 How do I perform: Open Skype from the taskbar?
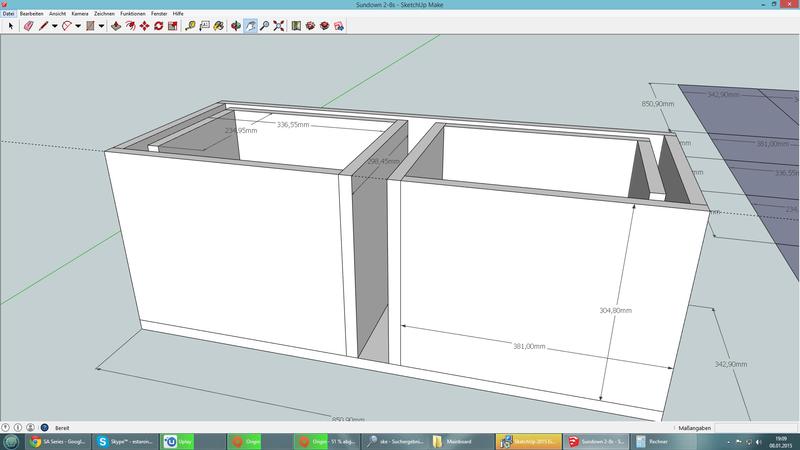pos(126,442)
